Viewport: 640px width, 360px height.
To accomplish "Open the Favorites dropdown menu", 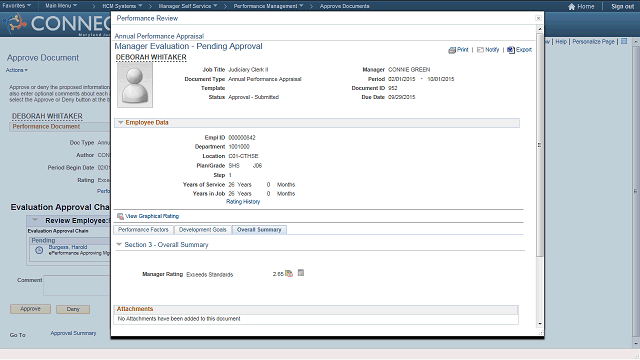I will [17, 6].
